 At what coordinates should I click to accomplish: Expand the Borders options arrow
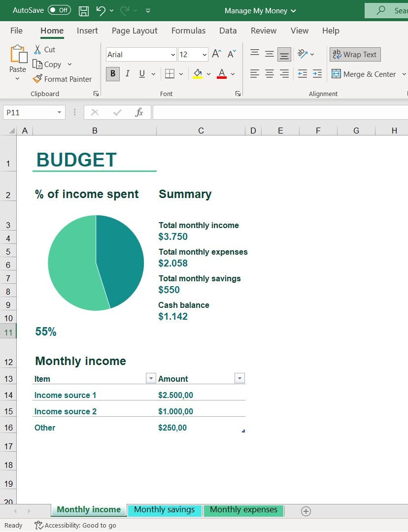[181, 74]
